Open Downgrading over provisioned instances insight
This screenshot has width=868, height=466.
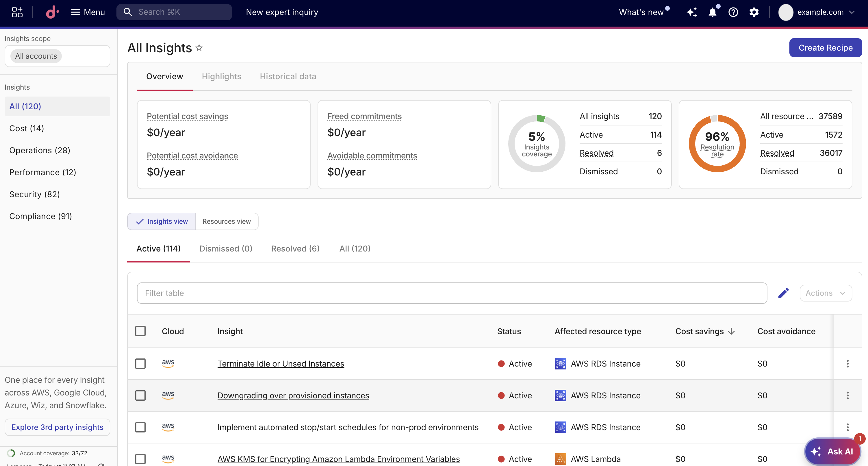(293, 395)
